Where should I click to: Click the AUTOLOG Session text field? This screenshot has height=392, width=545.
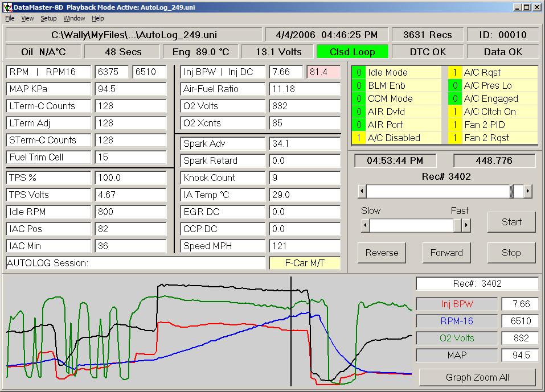point(136,263)
